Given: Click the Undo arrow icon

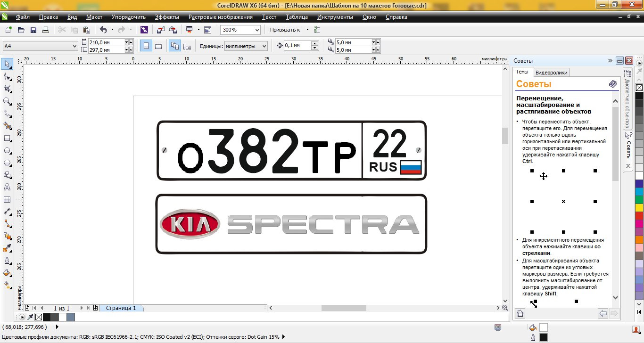Looking at the screenshot, I should coord(103,30).
